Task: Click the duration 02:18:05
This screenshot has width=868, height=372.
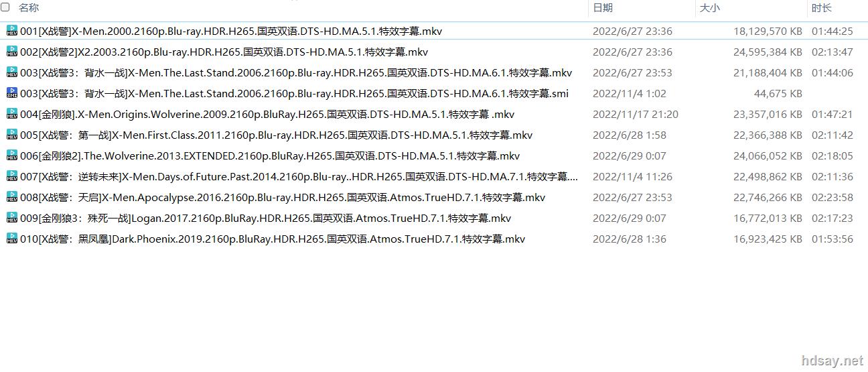Action: pyautogui.click(x=833, y=156)
